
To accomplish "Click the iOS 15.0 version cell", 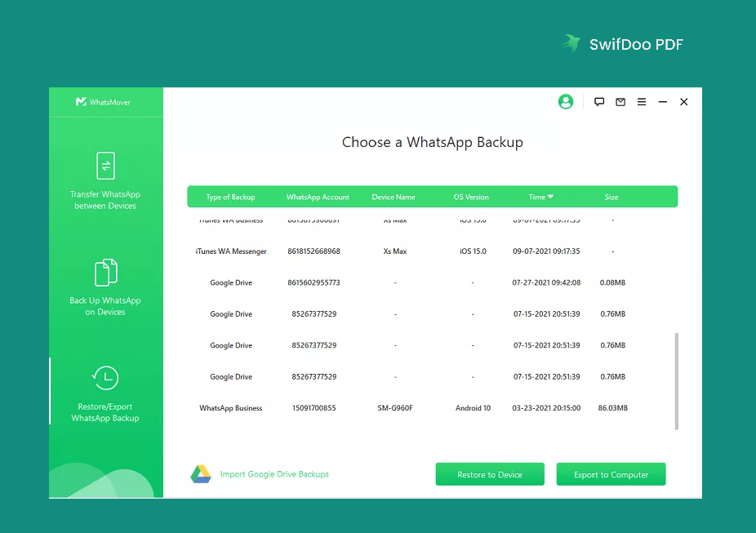I will (473, 251).
